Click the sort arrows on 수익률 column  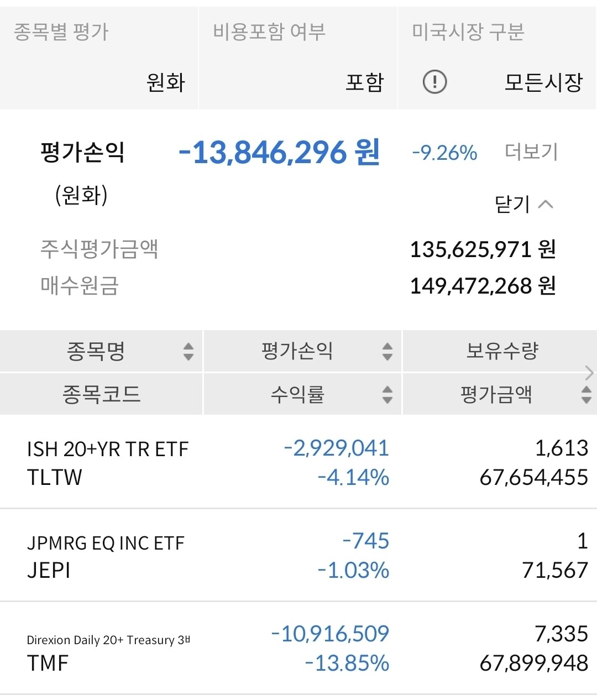[387, 394]
